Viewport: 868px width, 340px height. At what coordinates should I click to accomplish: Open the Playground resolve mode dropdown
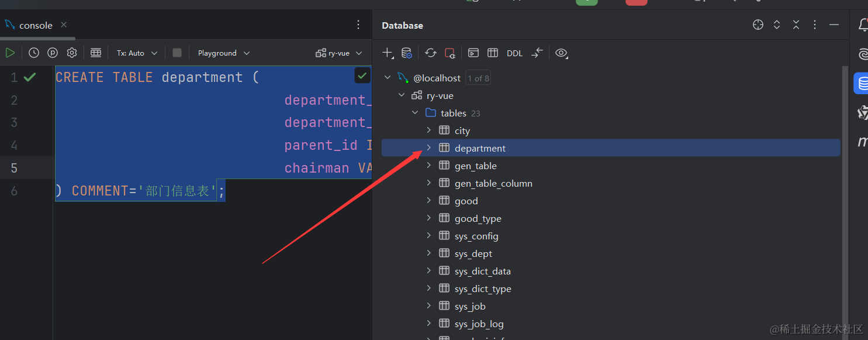224,53
